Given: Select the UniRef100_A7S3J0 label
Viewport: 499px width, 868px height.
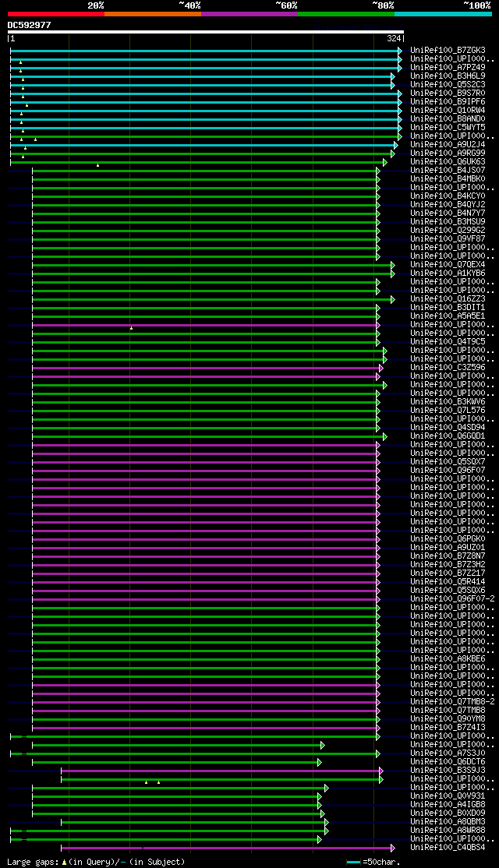Looking at the screenshot, I should click(x=448, y=754).
